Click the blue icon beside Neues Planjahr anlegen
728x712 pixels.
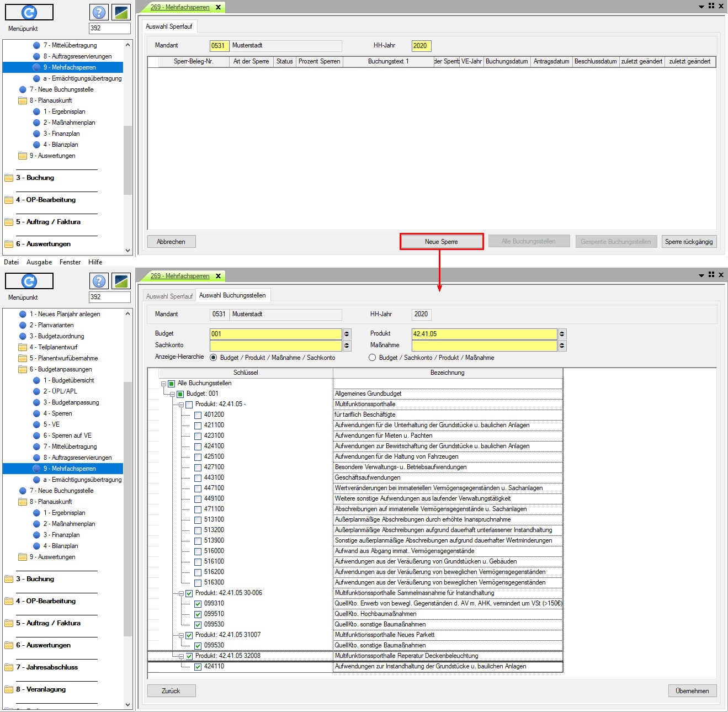[x=23, y=314]
